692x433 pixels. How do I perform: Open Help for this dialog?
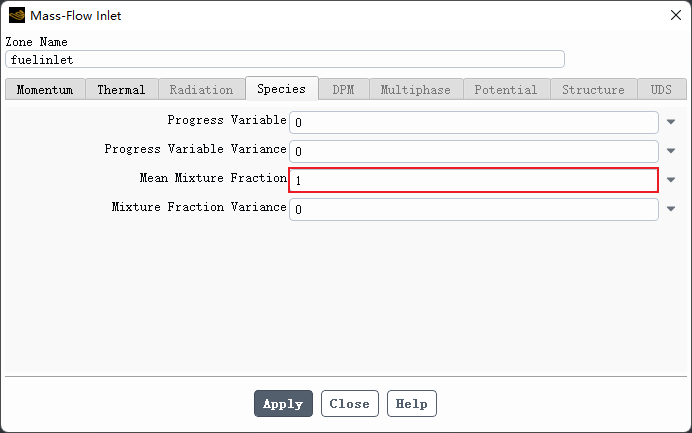tap(411, 404)
